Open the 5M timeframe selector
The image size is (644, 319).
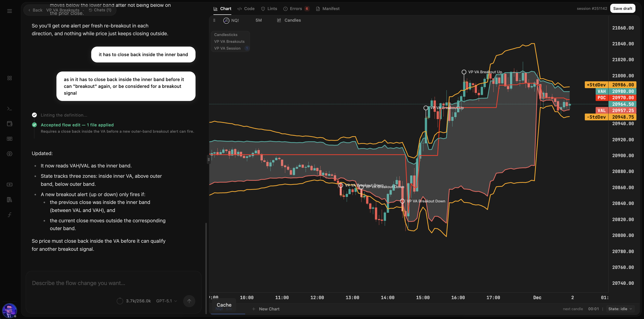coord(259,20)
